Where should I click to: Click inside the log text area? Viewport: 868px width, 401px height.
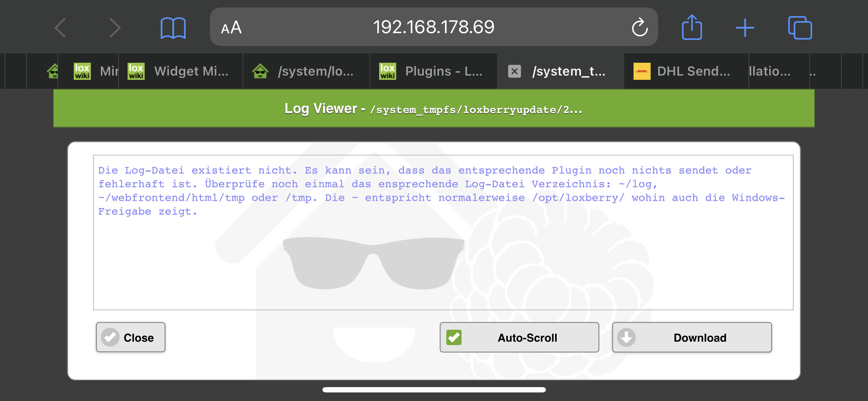(443, 250)
